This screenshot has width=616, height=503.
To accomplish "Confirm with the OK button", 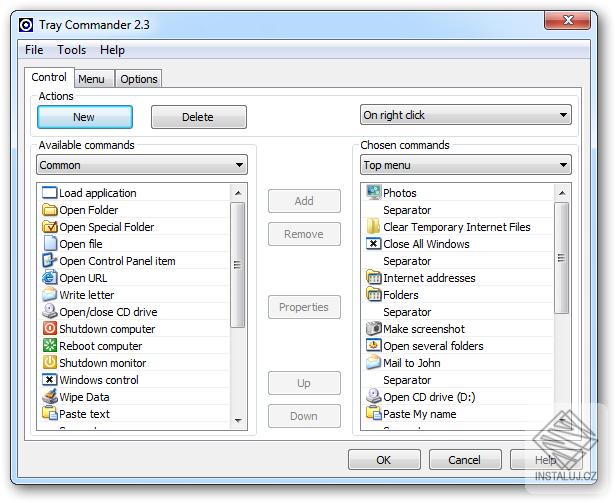I will [384, 460].
